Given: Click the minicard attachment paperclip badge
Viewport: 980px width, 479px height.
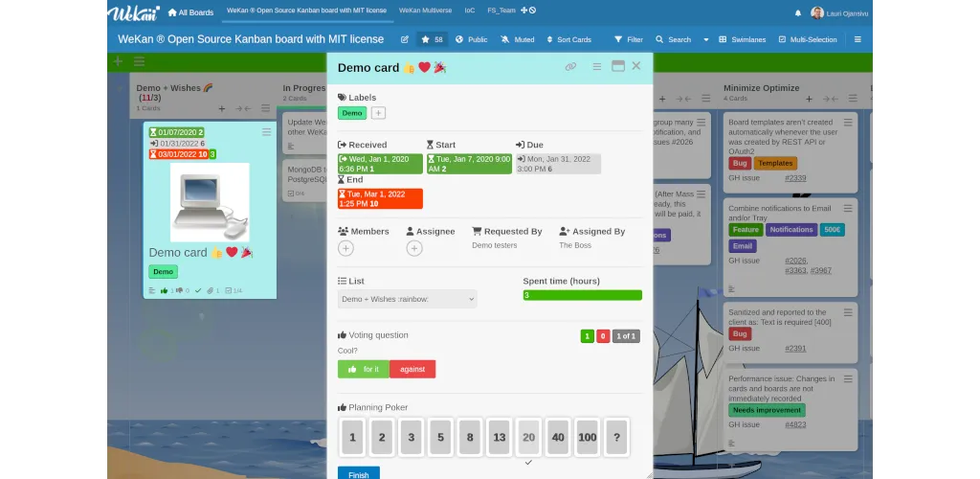Looking at the screenshot, I should [x=213, y=291].
